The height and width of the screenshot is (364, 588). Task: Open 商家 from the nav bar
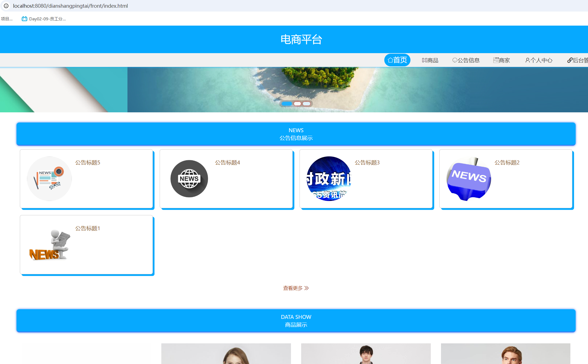(502, 60)
